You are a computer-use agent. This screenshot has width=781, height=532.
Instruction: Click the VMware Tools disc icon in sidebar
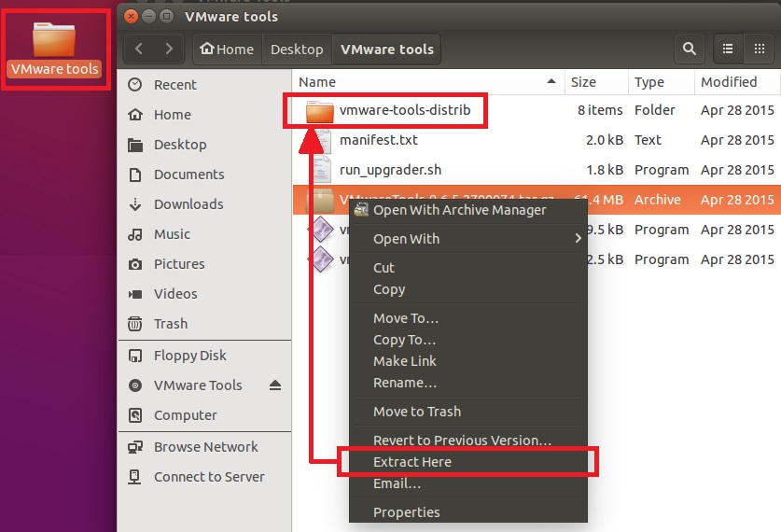[x=135, y=385]
